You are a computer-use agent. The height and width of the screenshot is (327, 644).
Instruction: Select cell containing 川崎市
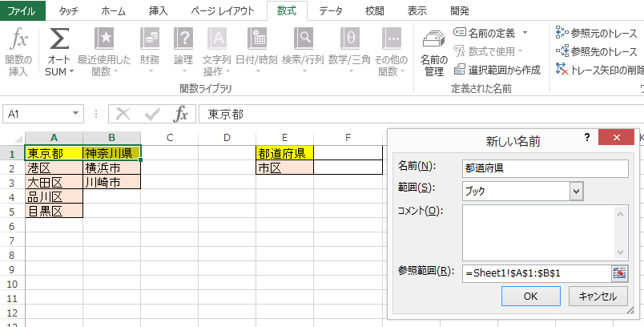point(111,182)
